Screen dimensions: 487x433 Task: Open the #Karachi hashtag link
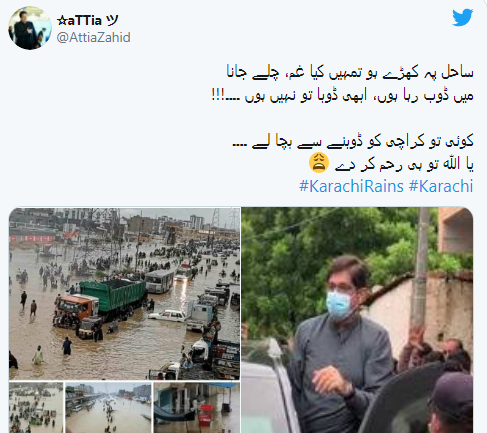pos(441,186)
